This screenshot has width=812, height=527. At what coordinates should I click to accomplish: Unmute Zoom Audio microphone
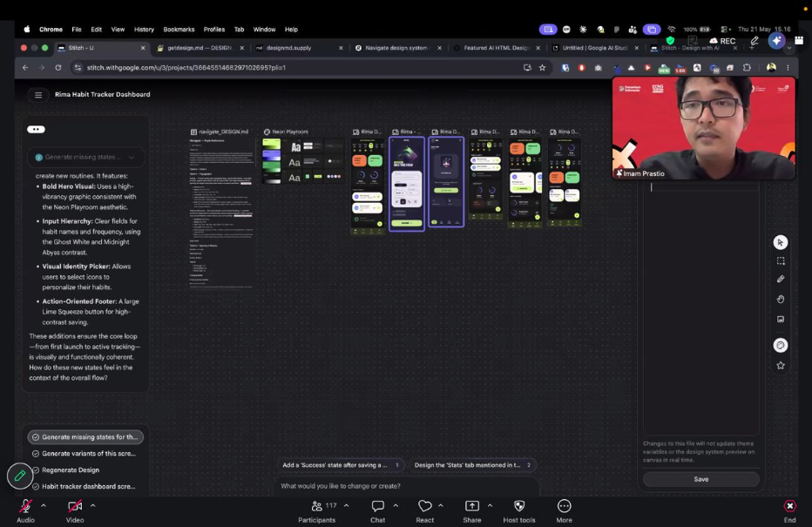25,511
